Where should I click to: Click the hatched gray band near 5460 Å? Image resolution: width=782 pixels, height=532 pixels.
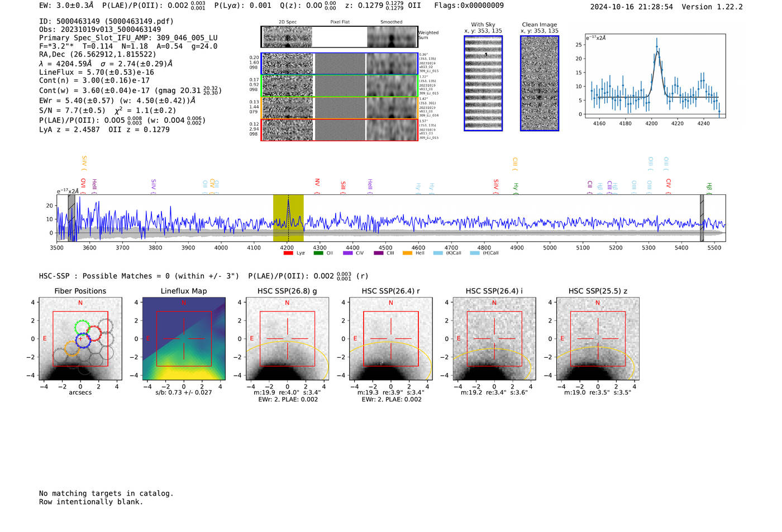(702, 218)
